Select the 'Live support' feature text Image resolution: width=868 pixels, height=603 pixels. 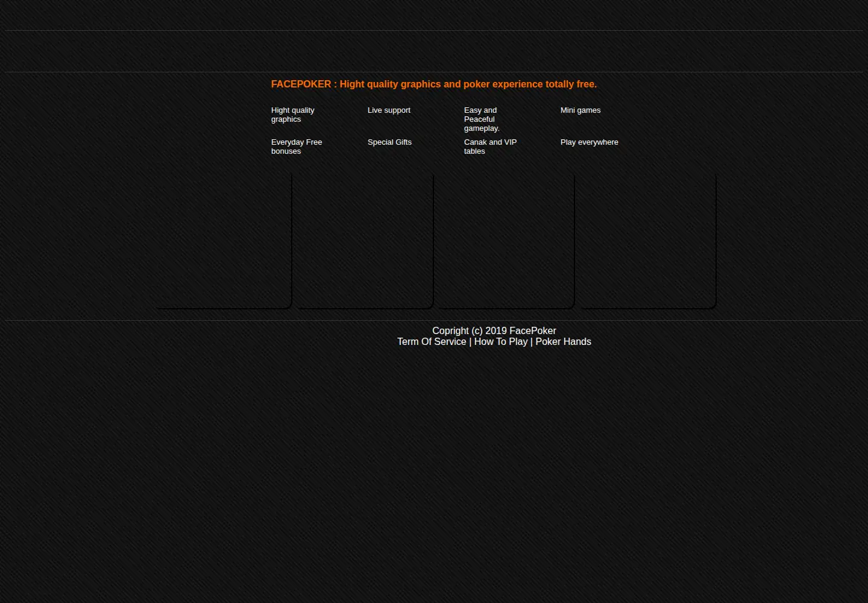tap(389, 110)
